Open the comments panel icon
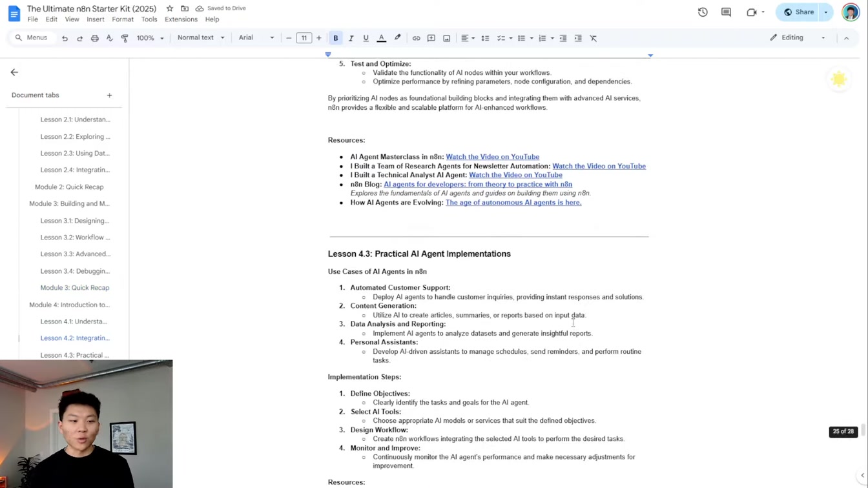Screen dimensions: 868x488 [726, 12]
